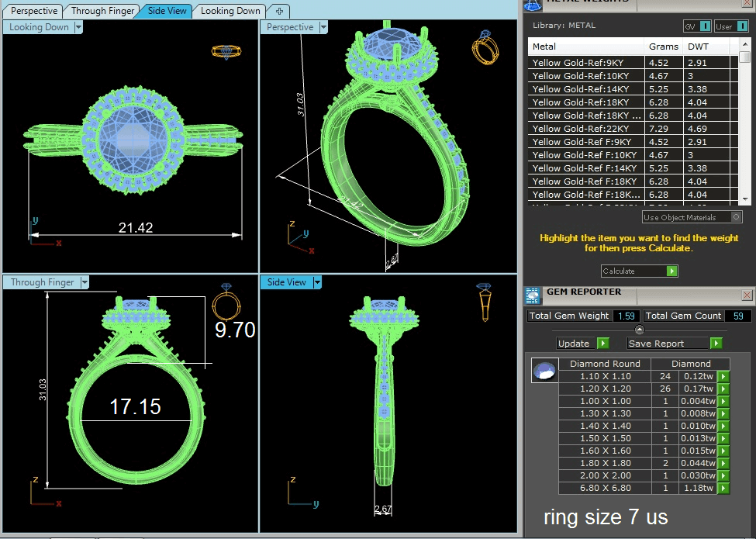Open the Through Finger viewport dropdown menu
Viewport: 756px width, 539px height.
pyautogui.click(x=85, y=282)
